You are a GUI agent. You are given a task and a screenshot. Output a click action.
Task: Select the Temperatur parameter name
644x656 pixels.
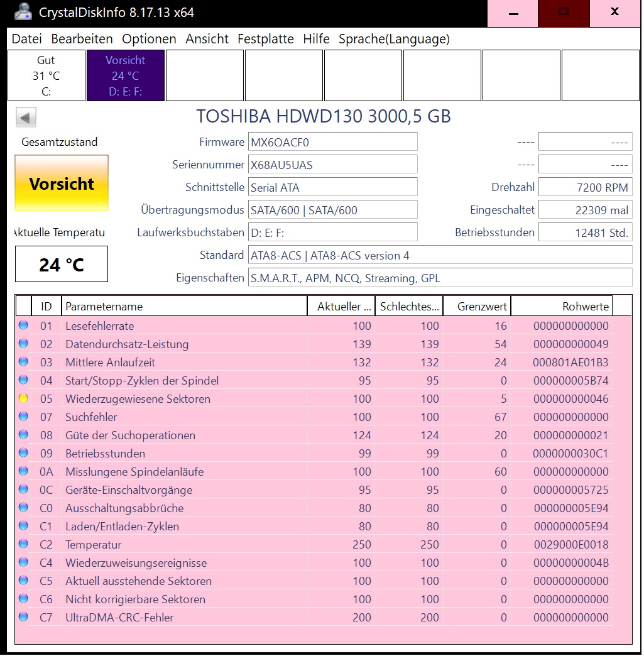point(94,544)
